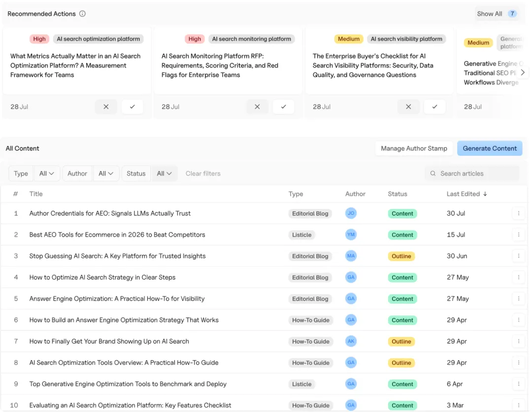
Task: Open article Author Credentials for AEO: Signals LLMs Actually Trust
Action: (110, 213)
